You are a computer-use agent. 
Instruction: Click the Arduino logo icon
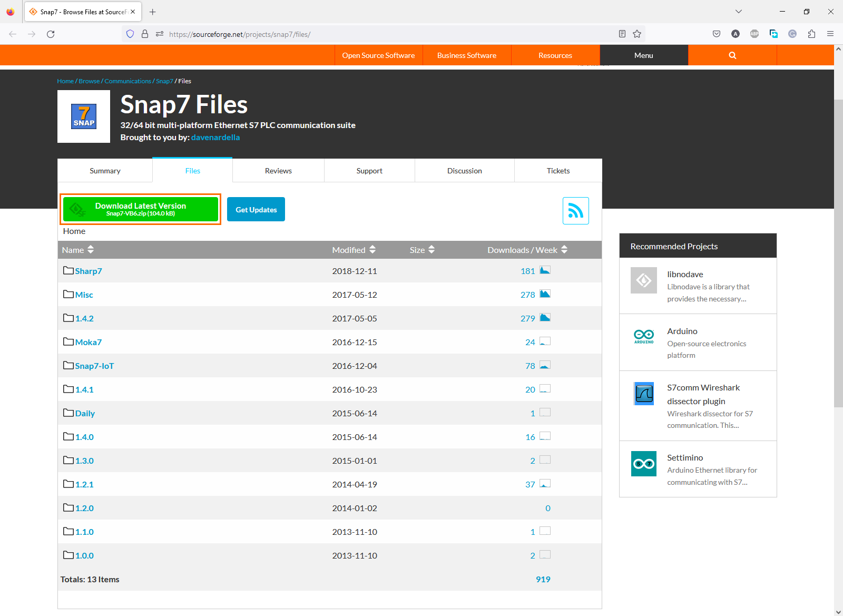pyautogui.click(x=643, y=337)
